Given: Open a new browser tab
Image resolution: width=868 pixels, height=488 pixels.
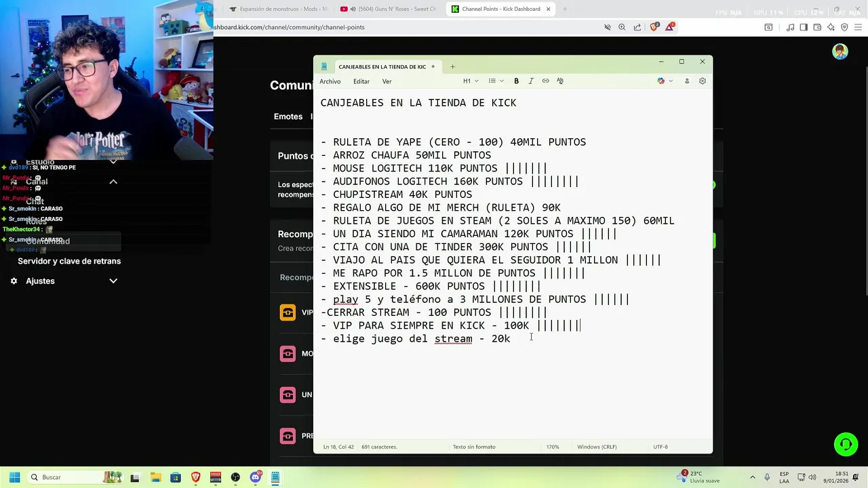Looking at the screenshot, I should pyautogui.click(x=564, y=9).
